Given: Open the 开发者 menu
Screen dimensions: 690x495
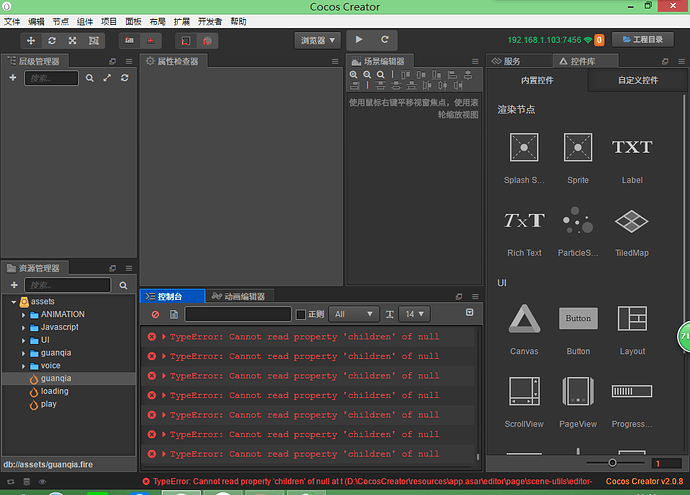Looking at the screenshot, I should 210,22.
